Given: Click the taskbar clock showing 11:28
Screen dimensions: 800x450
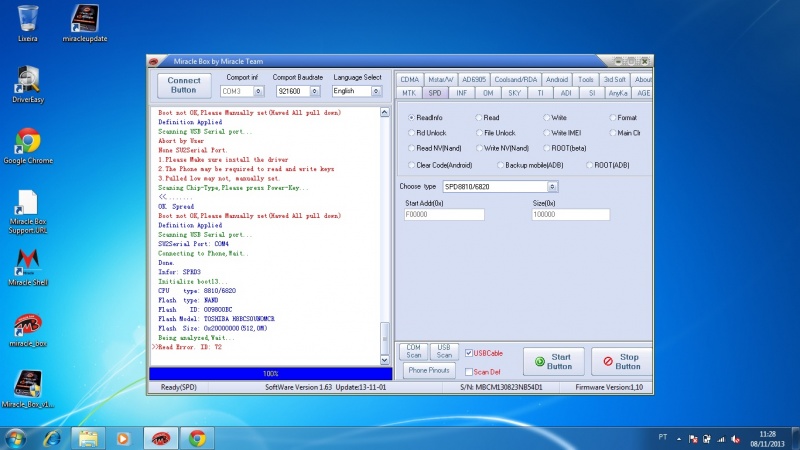Looking at the screenshot, I should point(767,439).
